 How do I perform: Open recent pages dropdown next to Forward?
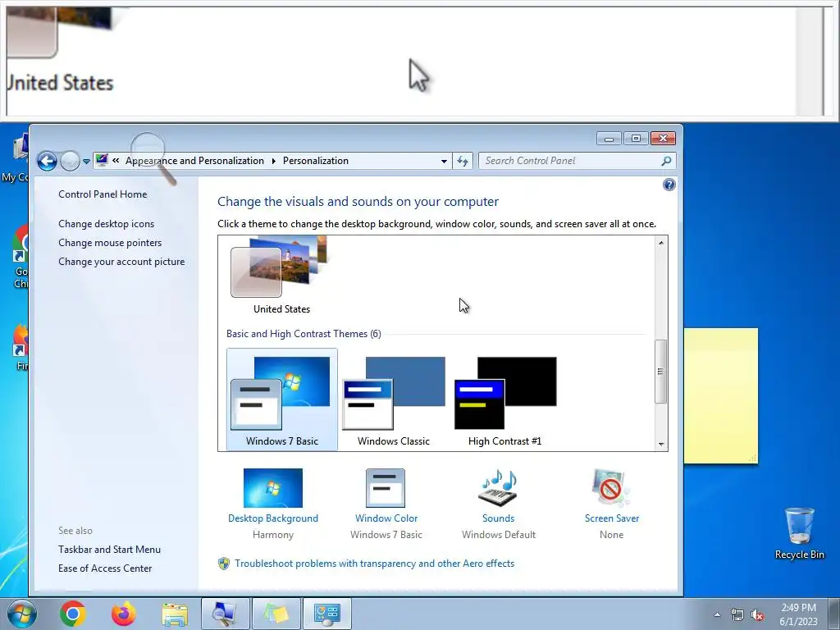pos(86,162)
